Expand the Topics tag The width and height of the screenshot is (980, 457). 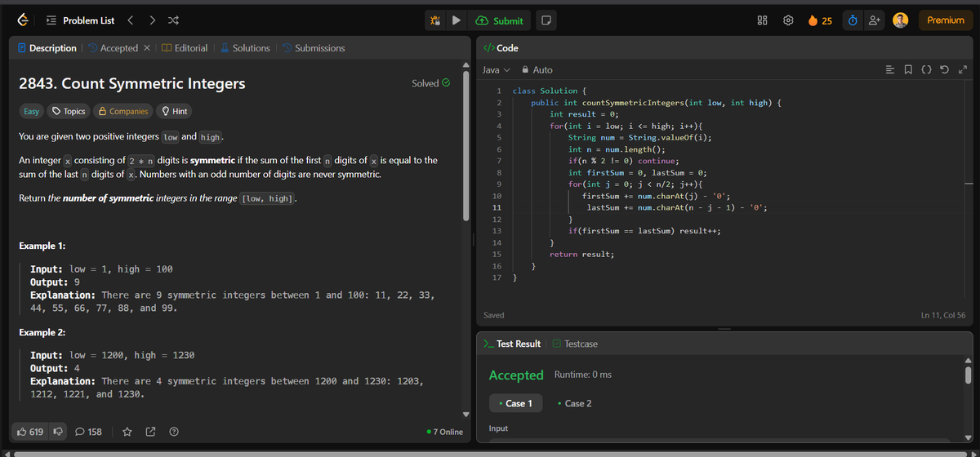69,111
